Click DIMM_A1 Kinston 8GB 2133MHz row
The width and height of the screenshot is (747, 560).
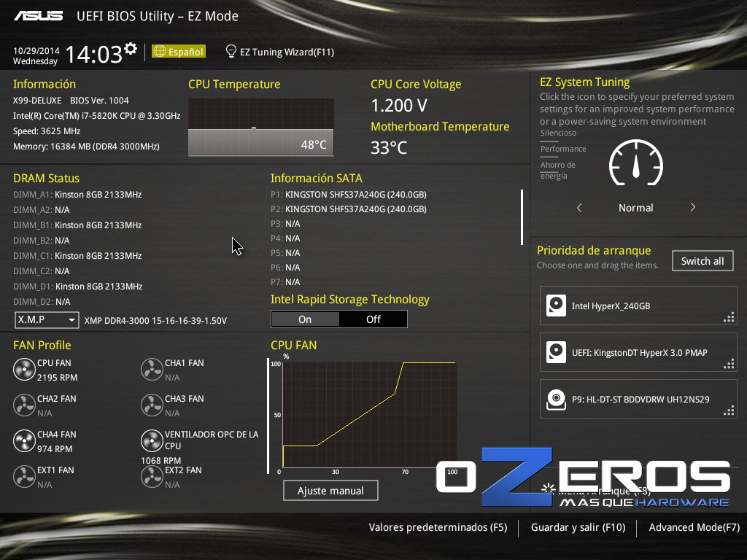point(77,194)
